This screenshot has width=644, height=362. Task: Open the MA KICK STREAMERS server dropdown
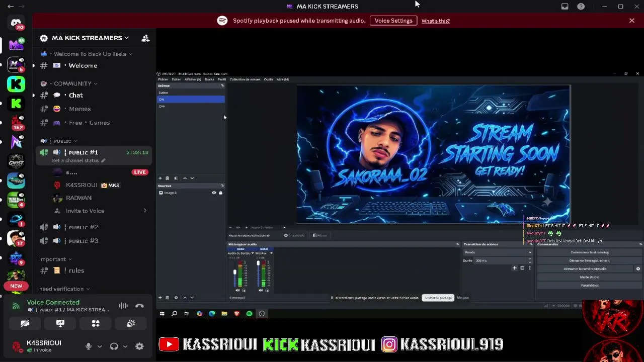(x=91, y=38)
